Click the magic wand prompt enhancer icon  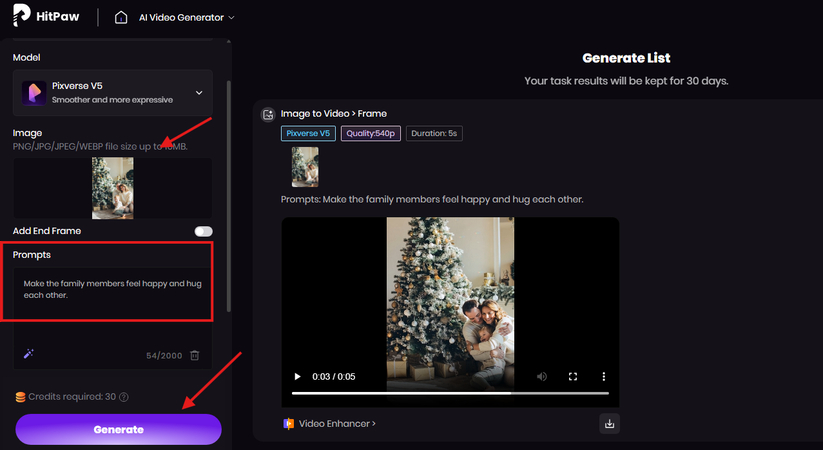pyautogui.click(x=29, y=354)
